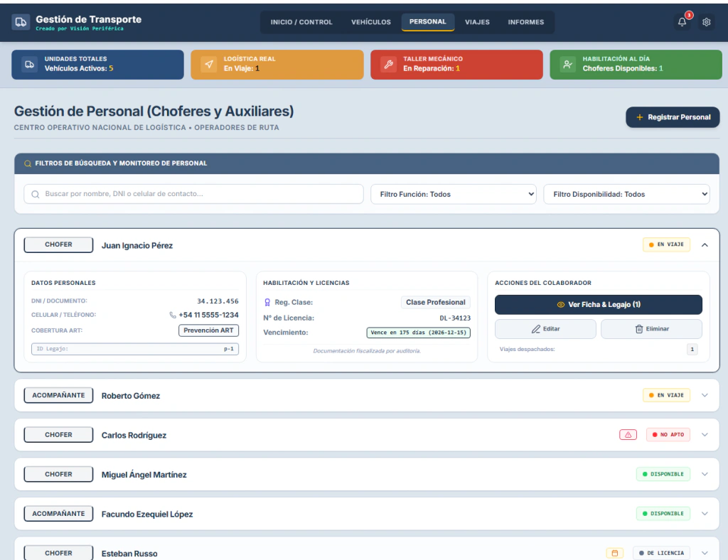Click Gestión de Transporte title

pyautogui.click(x=89, y=19)
